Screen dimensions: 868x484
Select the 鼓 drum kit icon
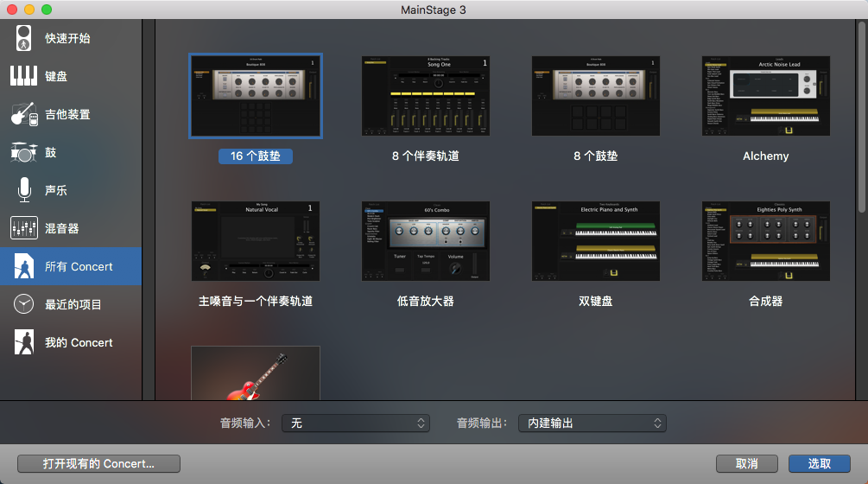click(24, 152)
